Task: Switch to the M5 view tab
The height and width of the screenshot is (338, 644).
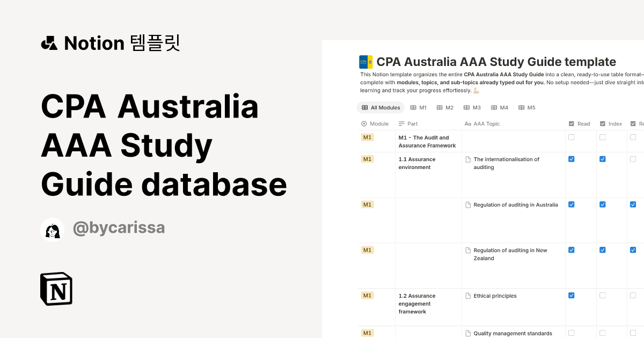Action: tap(526, 107)
